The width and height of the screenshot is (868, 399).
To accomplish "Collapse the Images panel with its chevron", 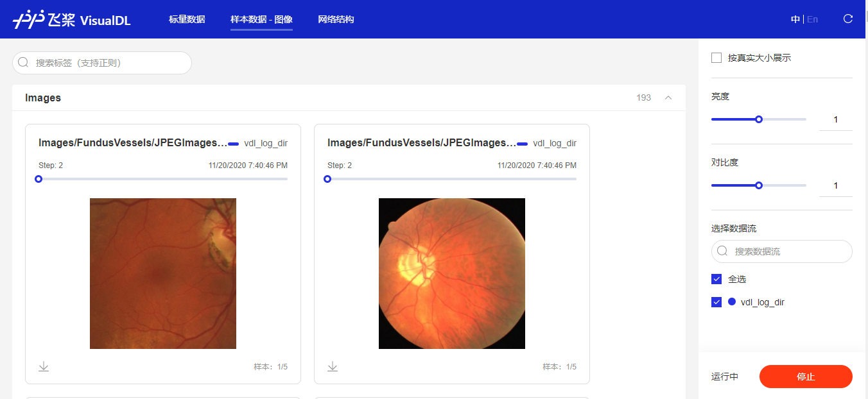I will (x=668, y=98).
